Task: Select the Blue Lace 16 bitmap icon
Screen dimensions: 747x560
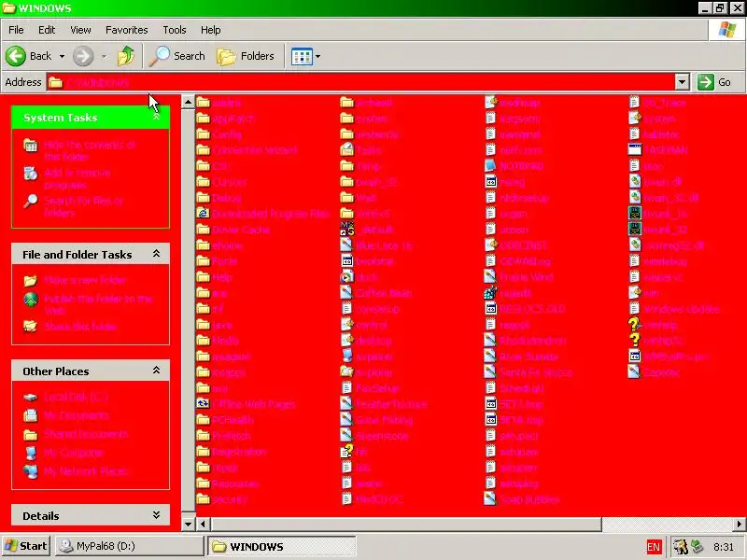Action: 347,245
